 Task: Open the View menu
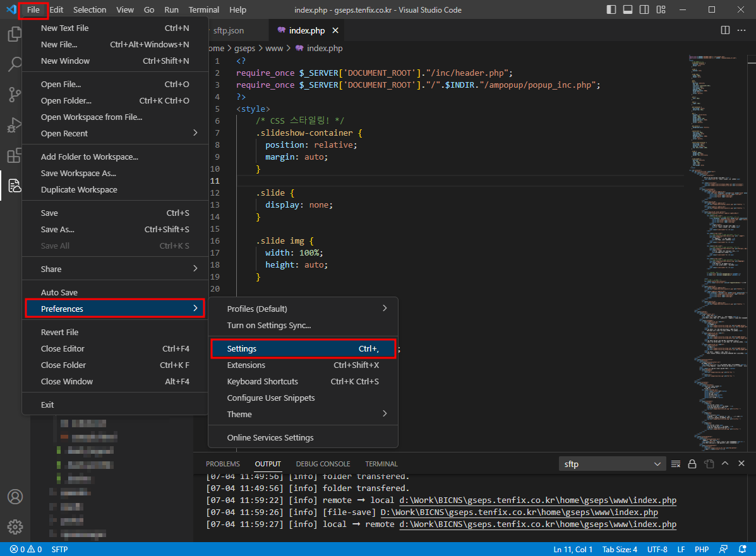click(x=125, y=9)
